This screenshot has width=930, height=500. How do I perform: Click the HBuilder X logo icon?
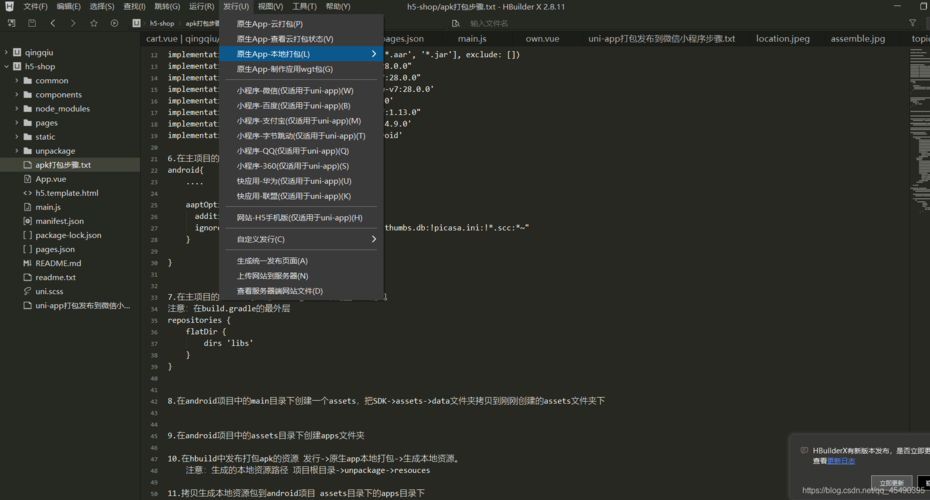(9, 7)
